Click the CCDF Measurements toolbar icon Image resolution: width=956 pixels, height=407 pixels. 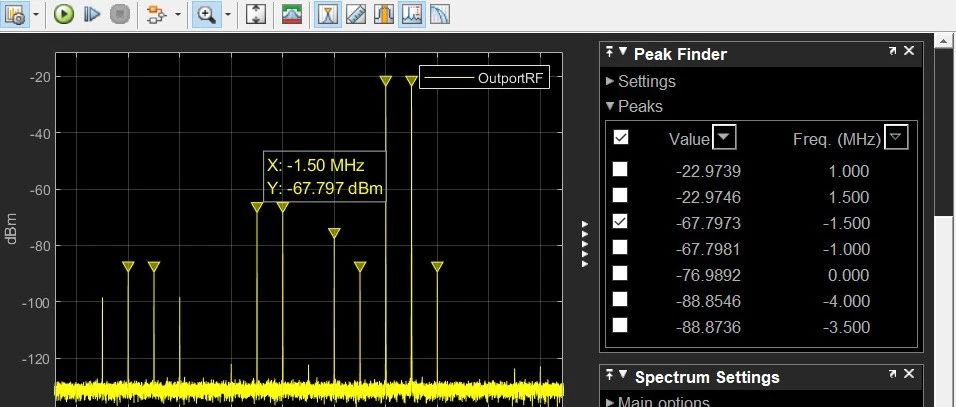439,14
